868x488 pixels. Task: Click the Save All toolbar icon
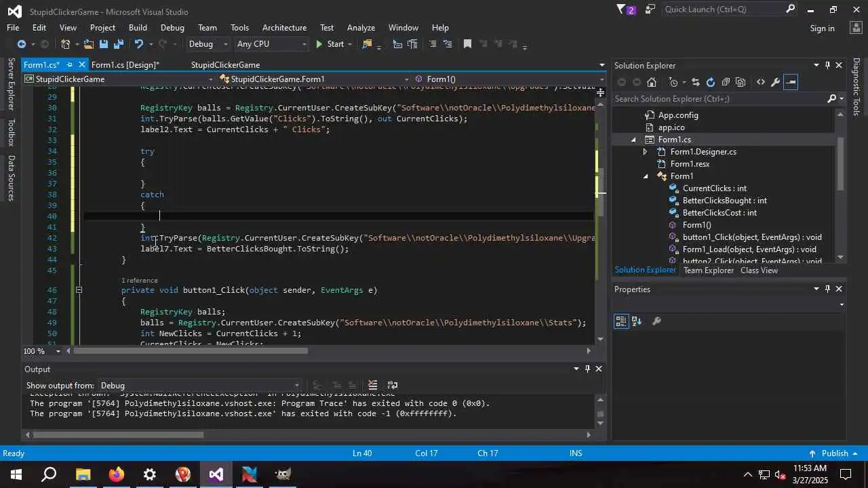click(x=119, y=44)
